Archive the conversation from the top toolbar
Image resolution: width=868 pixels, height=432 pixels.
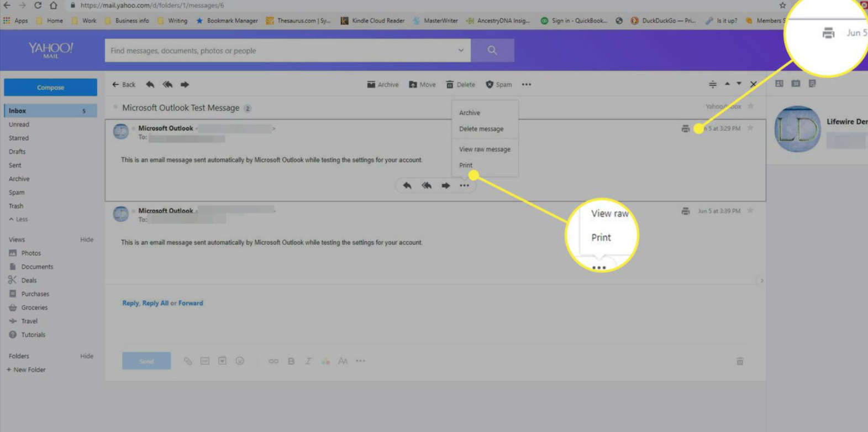(x=382, y=85)
